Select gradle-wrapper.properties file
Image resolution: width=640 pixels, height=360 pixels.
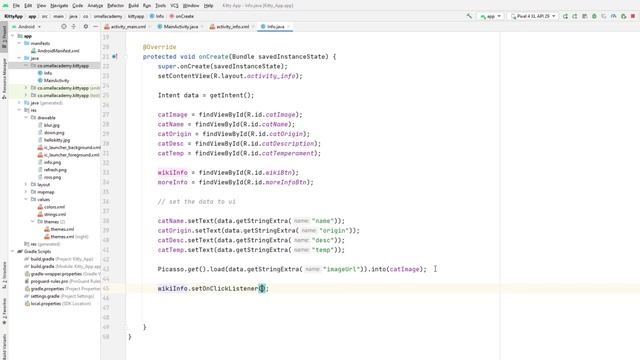pos(62,274)
